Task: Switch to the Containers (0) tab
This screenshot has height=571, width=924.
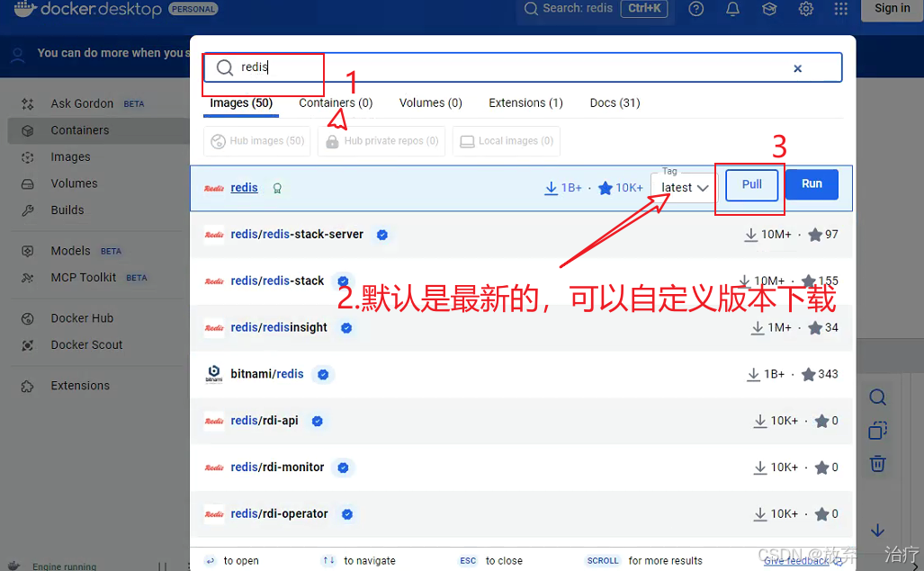Action: click(336, 103)
